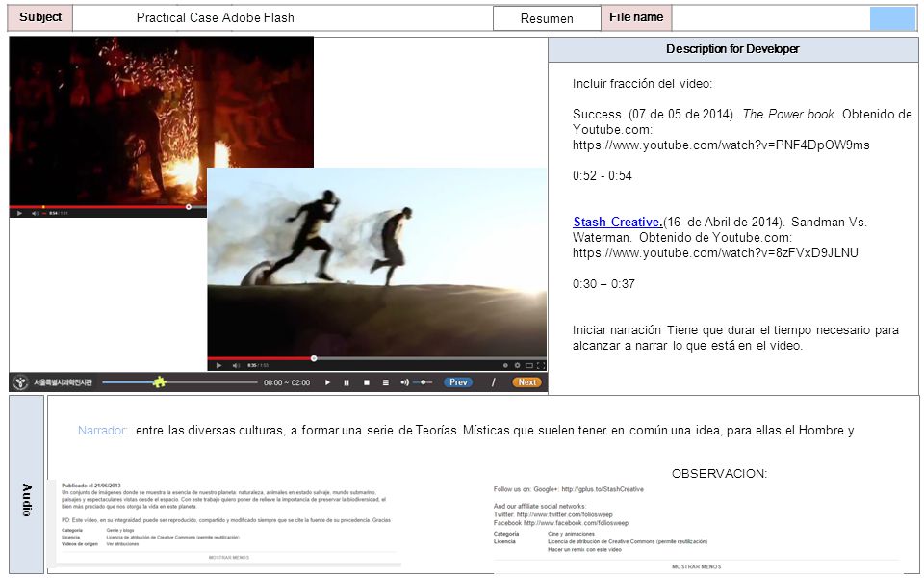Click the '00:00 ~ 02:00' time display

coord(287,382)
